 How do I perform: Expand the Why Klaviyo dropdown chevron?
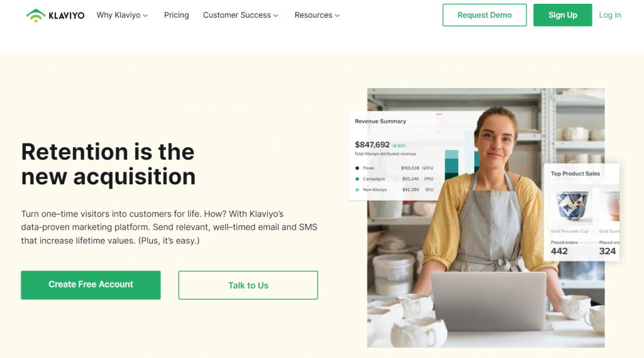(x=145, y=16)
